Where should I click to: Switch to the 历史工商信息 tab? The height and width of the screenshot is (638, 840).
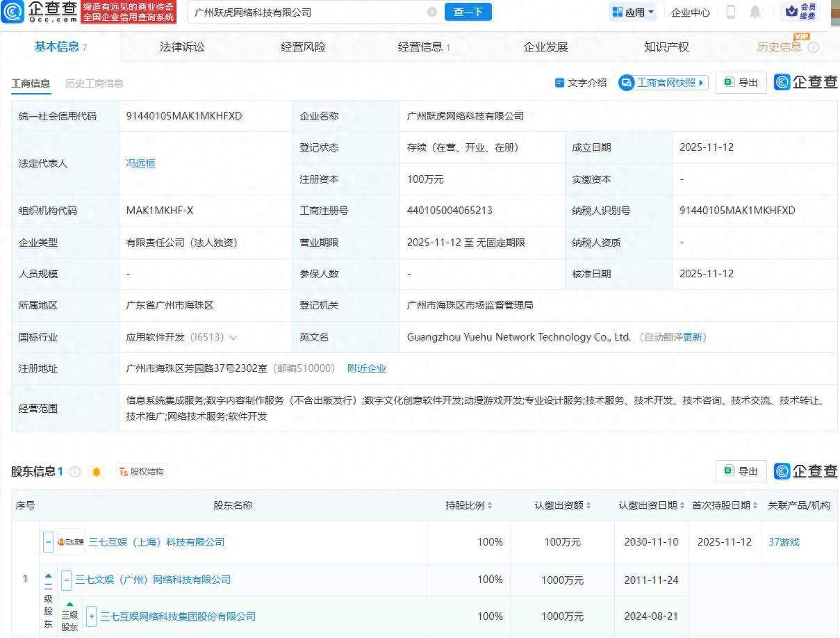[94, 82]
